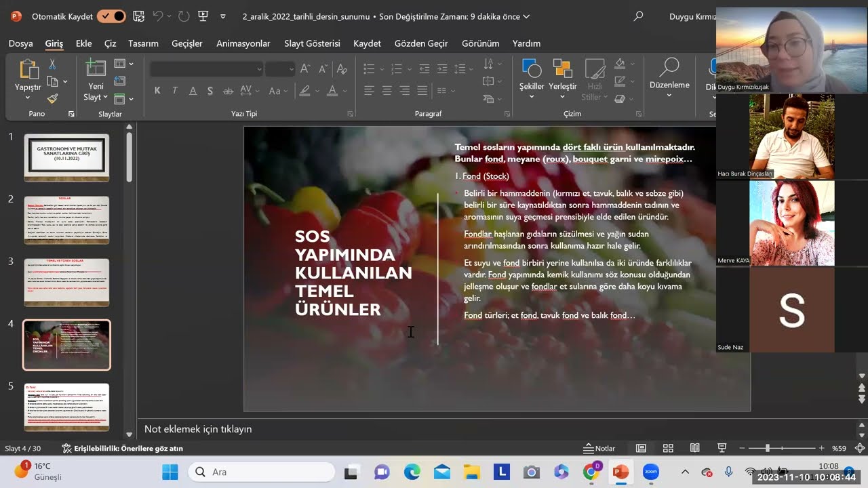Toggle bold K formatting

pyautogui.click(x=157, y=91)
